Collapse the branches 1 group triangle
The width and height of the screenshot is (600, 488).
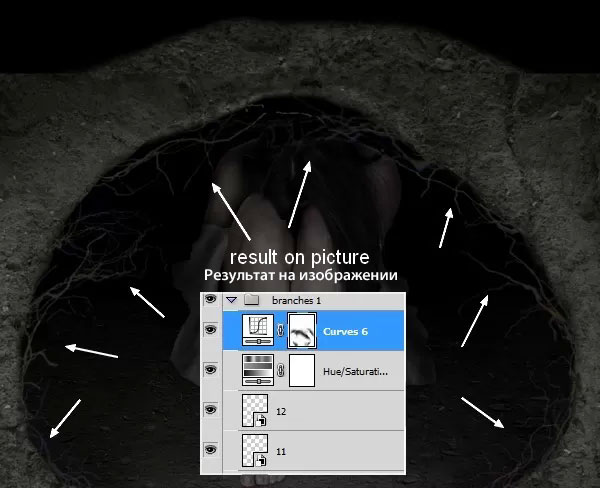pyautogui.click(x=232, y=300)
